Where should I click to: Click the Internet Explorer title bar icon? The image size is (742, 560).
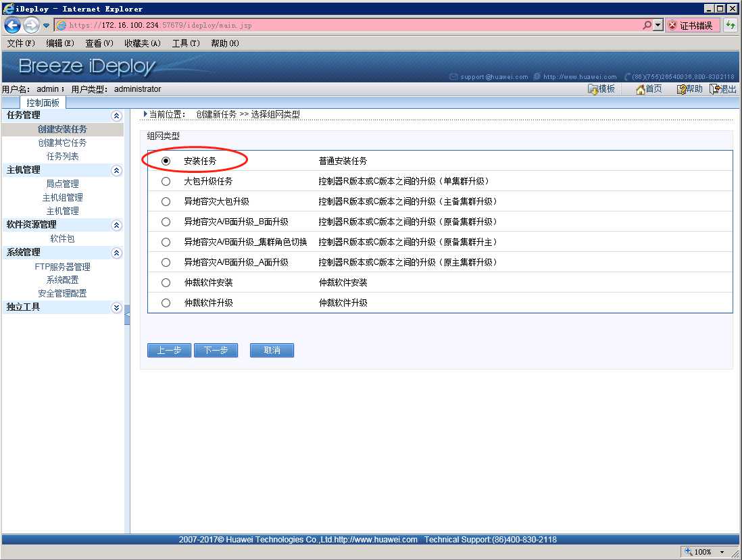[x=8, y=9]
